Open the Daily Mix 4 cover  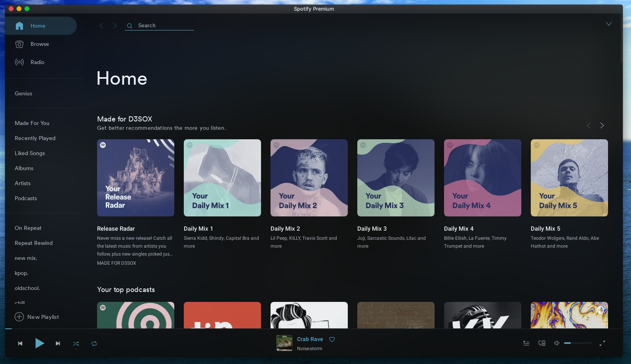[482, 178]
